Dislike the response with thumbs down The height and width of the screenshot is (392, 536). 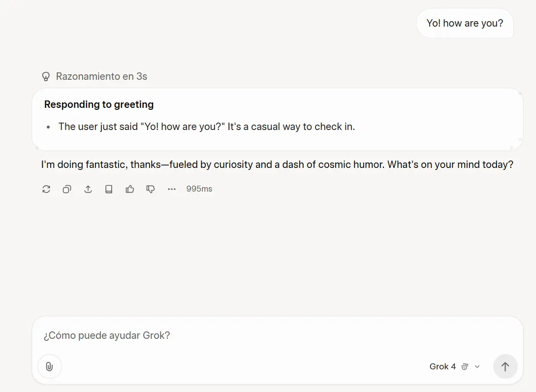click(x=151, y=189)
